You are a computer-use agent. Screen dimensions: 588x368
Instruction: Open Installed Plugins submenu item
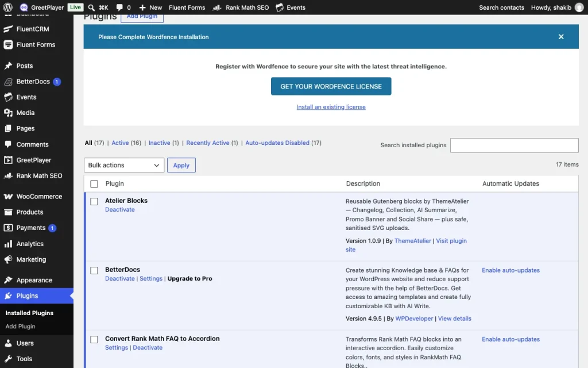pos(29,313)
